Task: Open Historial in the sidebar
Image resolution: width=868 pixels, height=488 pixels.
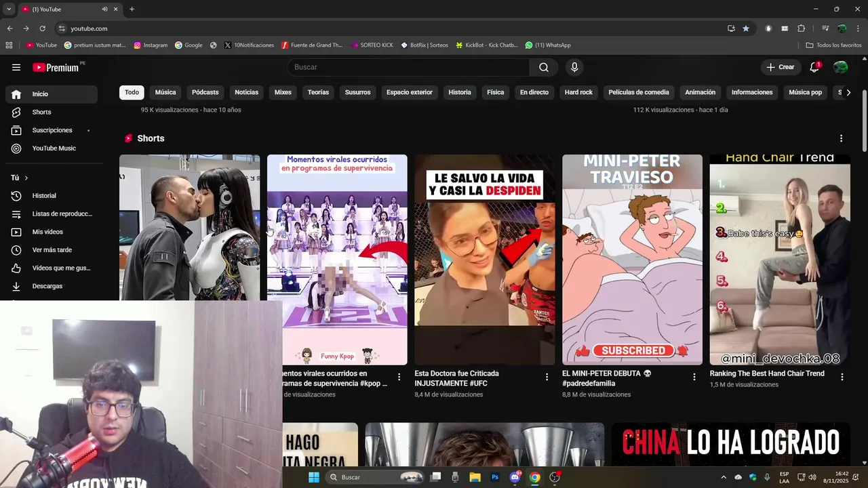Action: coord(52,196)
